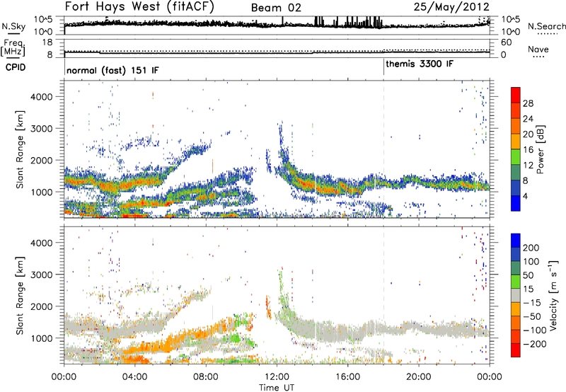Screen dimensions: 566x392
Task: Click the red segment of Power colorbar
Action: point(516,95)
